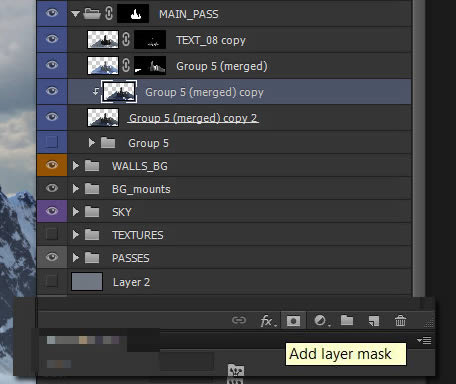Image resolution: width=456 pixels, height=384 pixels.
Task: Expand the BG_mounts group
Action: coord(76,189)
